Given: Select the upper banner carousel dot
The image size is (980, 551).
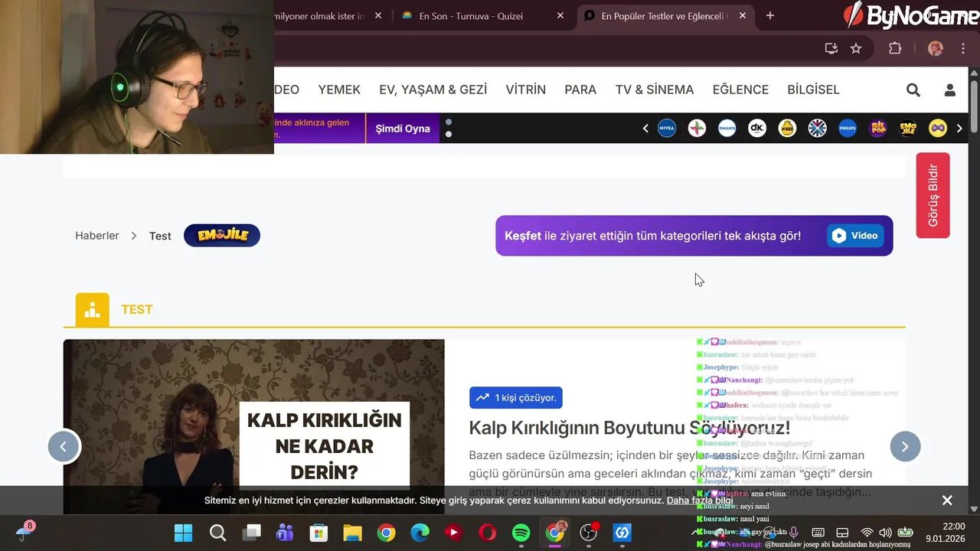Looking at the screenshot, I should click(449, 122).
